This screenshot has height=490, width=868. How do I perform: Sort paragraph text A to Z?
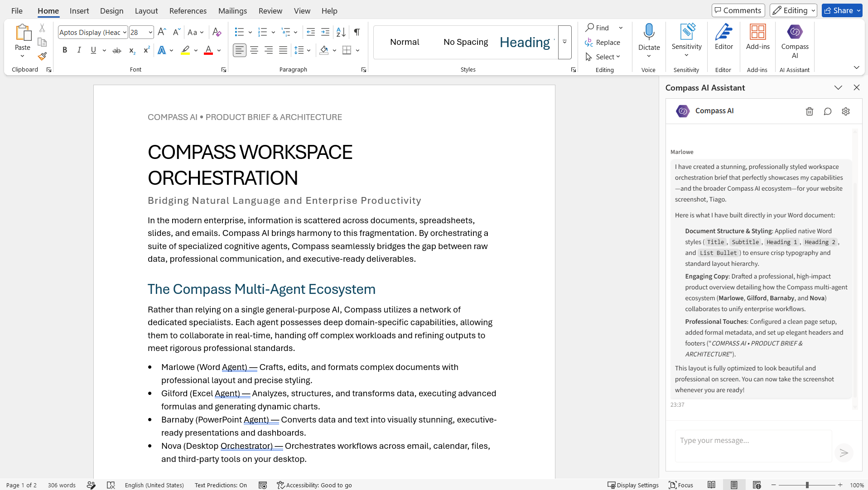tap(341, 32)
